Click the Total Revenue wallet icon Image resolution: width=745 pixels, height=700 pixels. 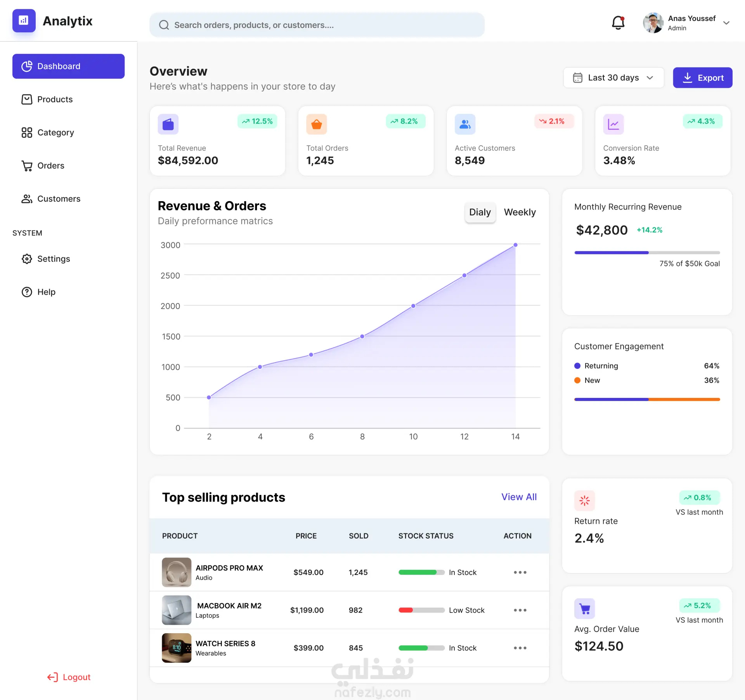168,124
